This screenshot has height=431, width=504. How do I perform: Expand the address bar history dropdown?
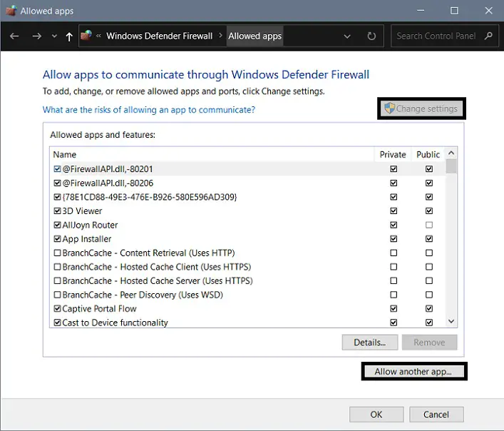[347, 36]
